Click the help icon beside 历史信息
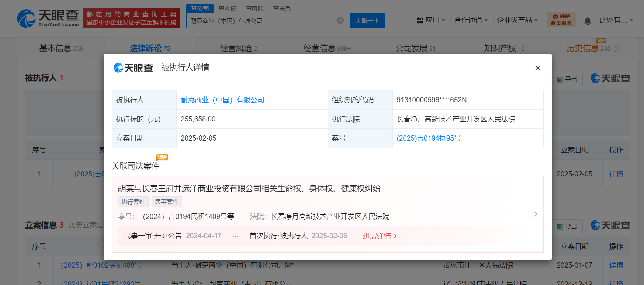The height and width of the screenshot is (285, 644). click(616, 48)
